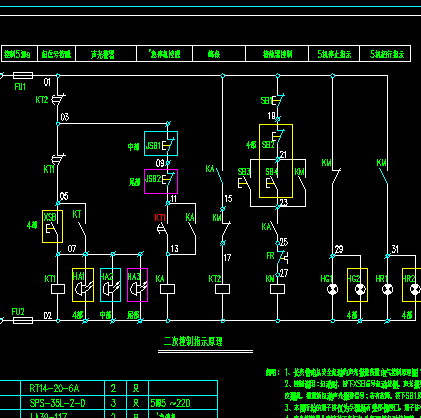Click the FU2 fuse symbol
421x418 pixels.
point(23,321)
